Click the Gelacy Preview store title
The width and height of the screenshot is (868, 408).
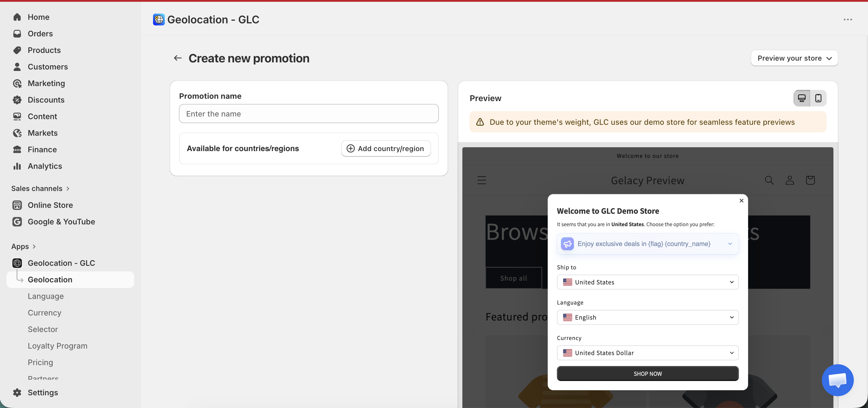point(648,180)
